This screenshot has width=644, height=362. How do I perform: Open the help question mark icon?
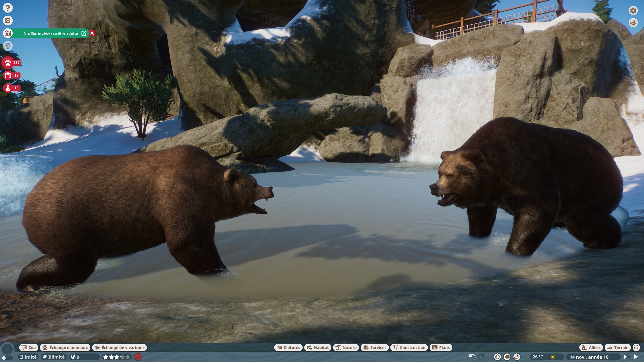point(8,8)
